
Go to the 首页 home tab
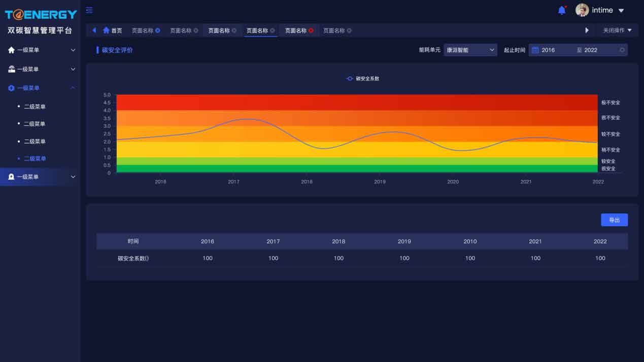(x=112, y=30)
